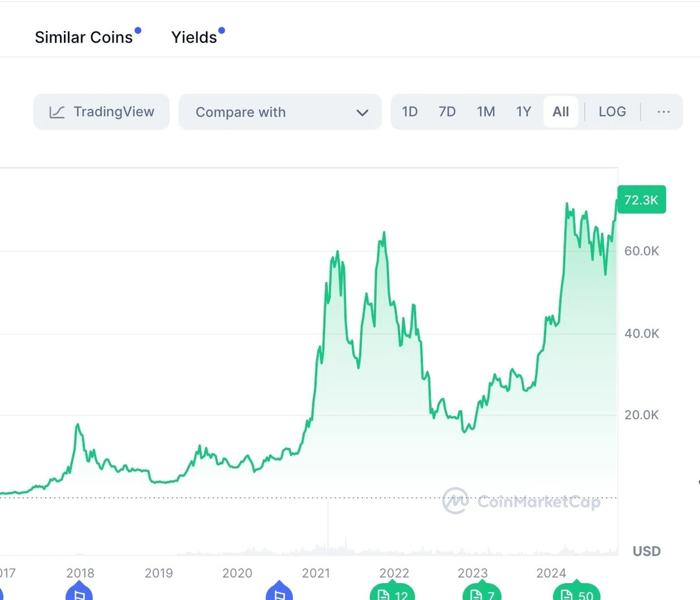Image resolution: width=700 pixels, height=600 pixels.
Task: Click the TradingView chart line icon
Action: [57, 112]
